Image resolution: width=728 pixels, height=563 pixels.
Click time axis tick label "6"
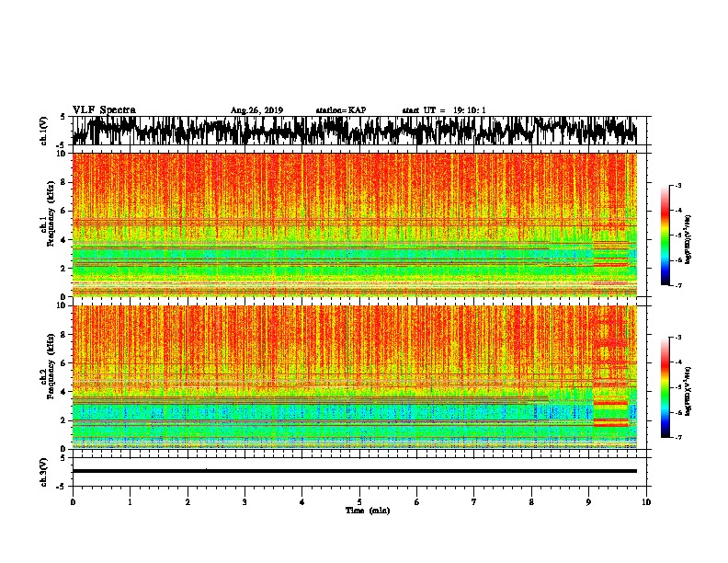417,502
